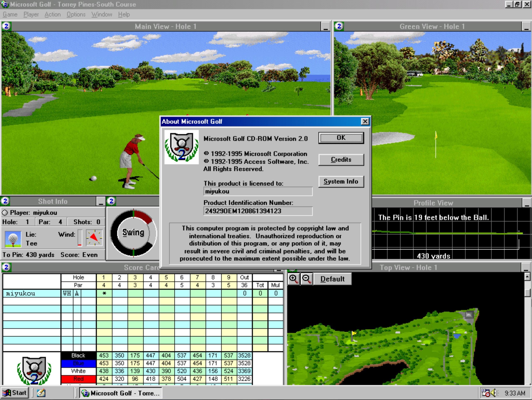The height and width of the screenshot is (400, 532).
Task: Open the Player menu
Action: pyautogui.click(x=31, y=14)
